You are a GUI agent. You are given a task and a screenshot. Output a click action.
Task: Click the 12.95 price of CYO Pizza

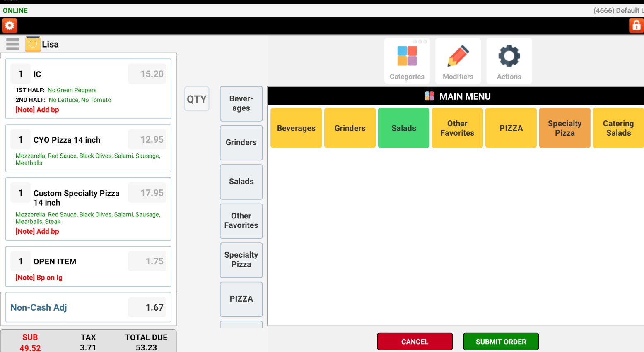tap(147, 140)
